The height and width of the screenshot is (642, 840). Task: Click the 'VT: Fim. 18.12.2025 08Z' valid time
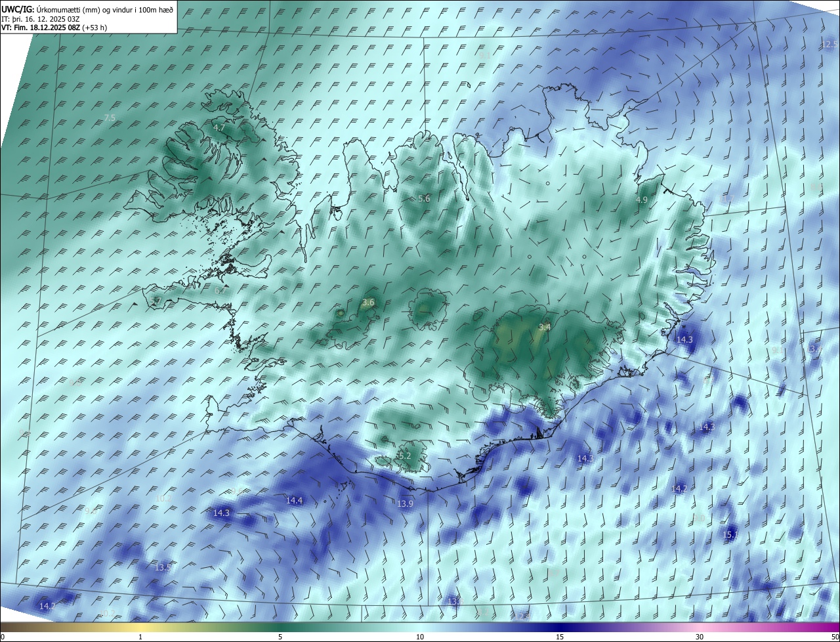tap(41, 28)
